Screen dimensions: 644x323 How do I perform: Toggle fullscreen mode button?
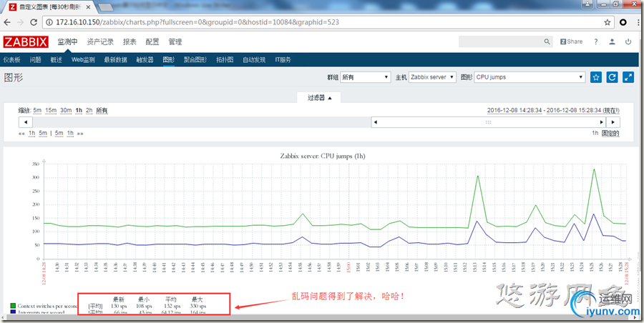coord(628,77)
